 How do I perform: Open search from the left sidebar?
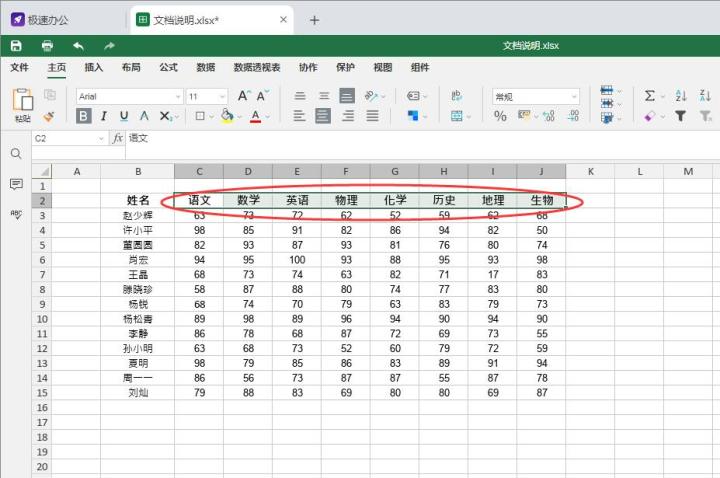(16, 153)
